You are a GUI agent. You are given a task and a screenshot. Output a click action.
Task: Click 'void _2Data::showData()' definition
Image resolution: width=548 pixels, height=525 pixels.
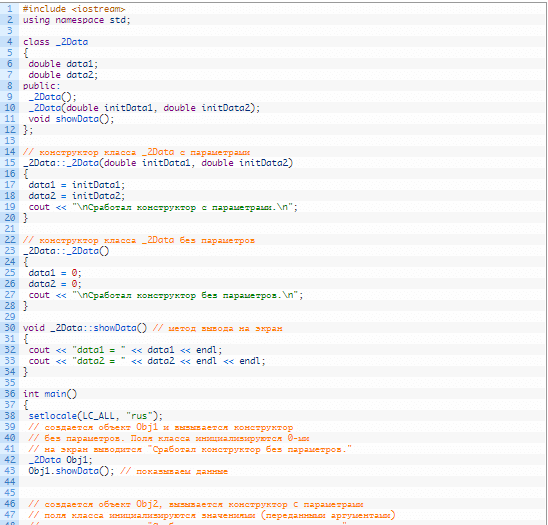[85, 328]
